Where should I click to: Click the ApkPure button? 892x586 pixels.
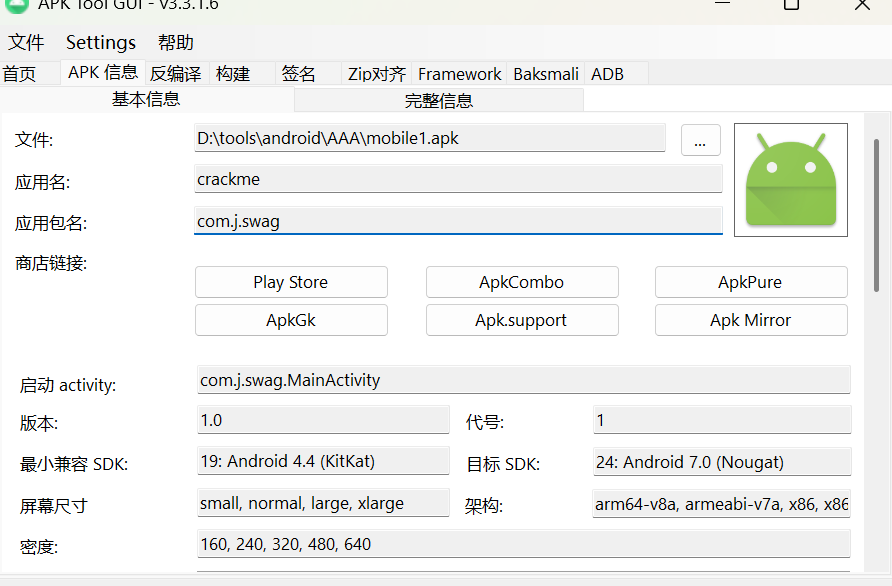[751, 282]
